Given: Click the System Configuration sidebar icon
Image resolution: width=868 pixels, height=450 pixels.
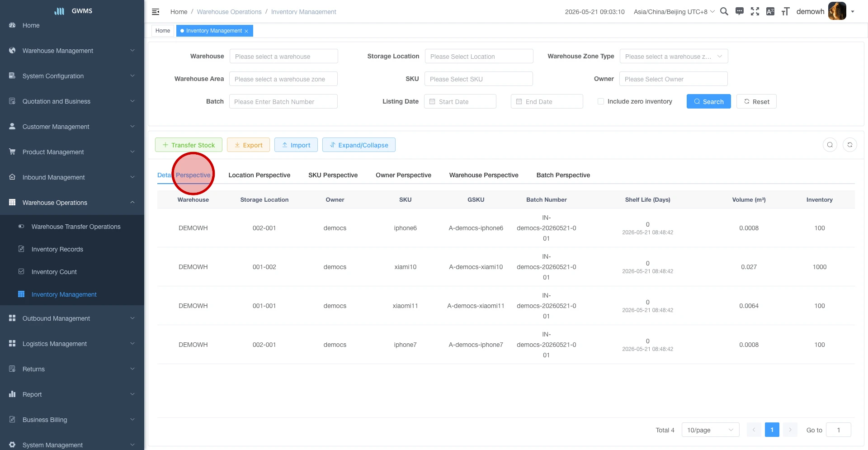Looking at the screenshot, I should click(12, 76).
